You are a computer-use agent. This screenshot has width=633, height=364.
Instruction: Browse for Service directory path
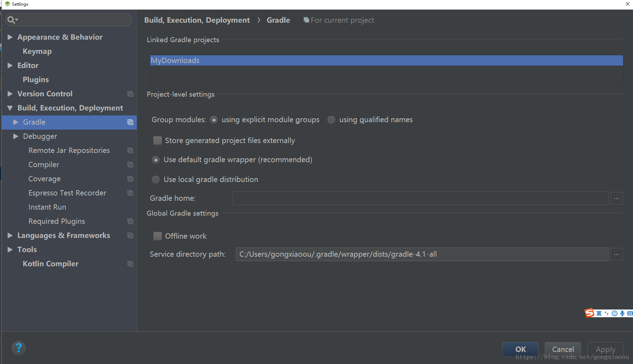617,254
